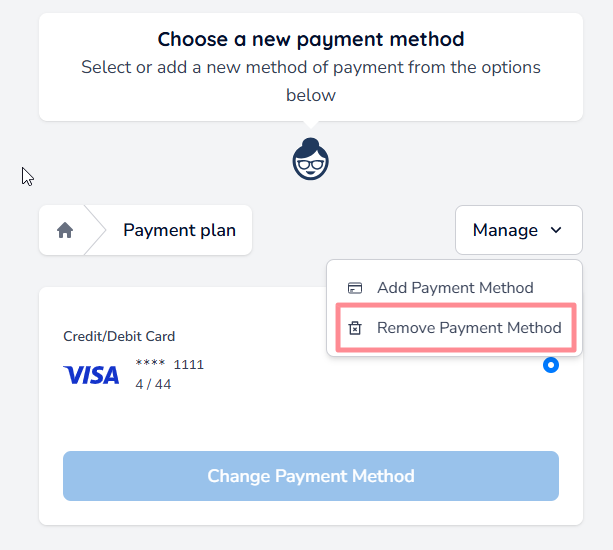Click the "Choose a new payment method" heading

pyautogui.click(x=311, y=40)
